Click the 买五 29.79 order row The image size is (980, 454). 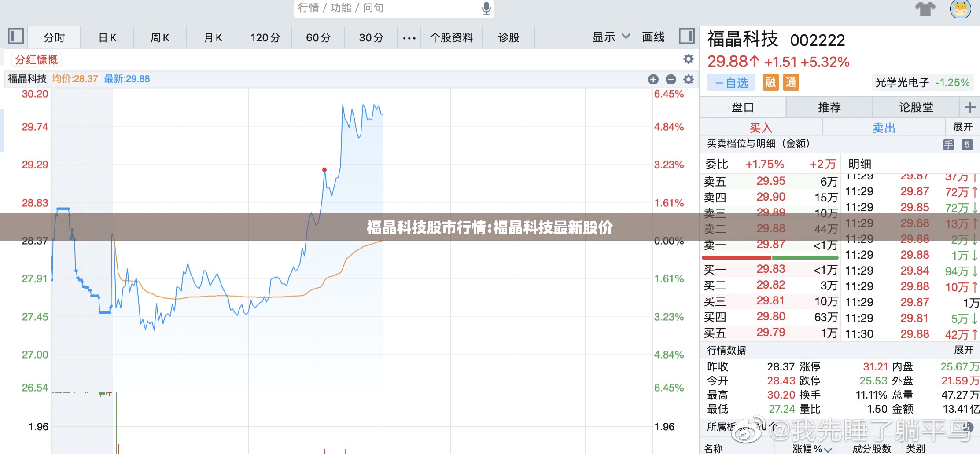pyautogui.click(x=770, y=333)
